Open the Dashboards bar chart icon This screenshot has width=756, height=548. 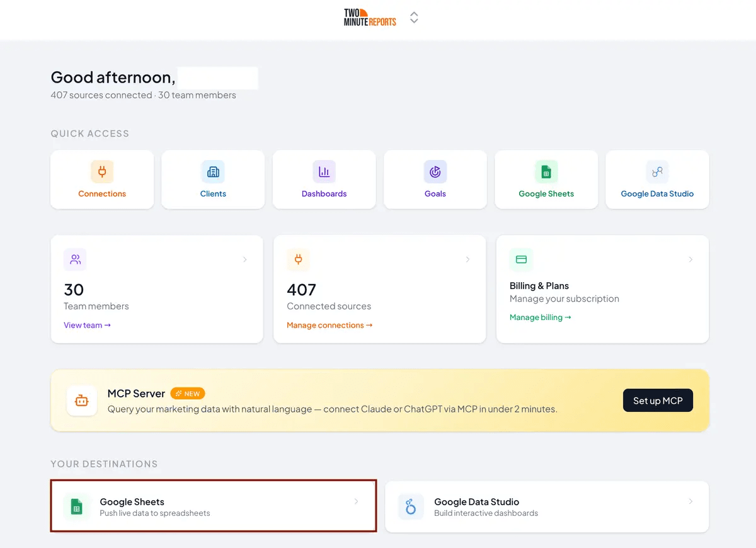(x=324, y=171)
